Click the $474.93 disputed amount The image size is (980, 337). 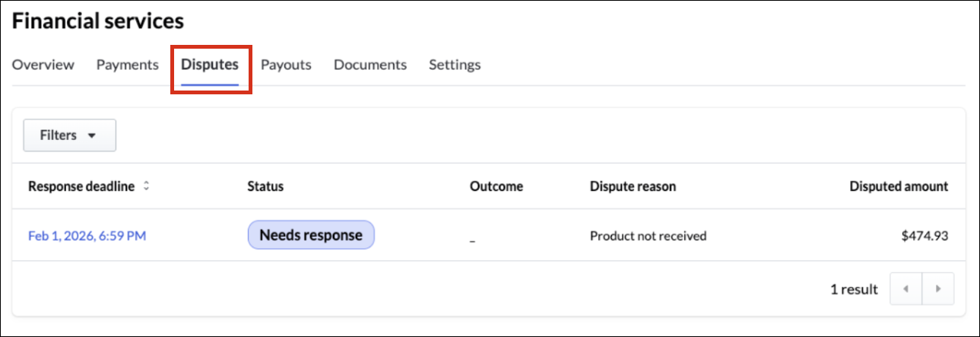[x=924, y=236]
